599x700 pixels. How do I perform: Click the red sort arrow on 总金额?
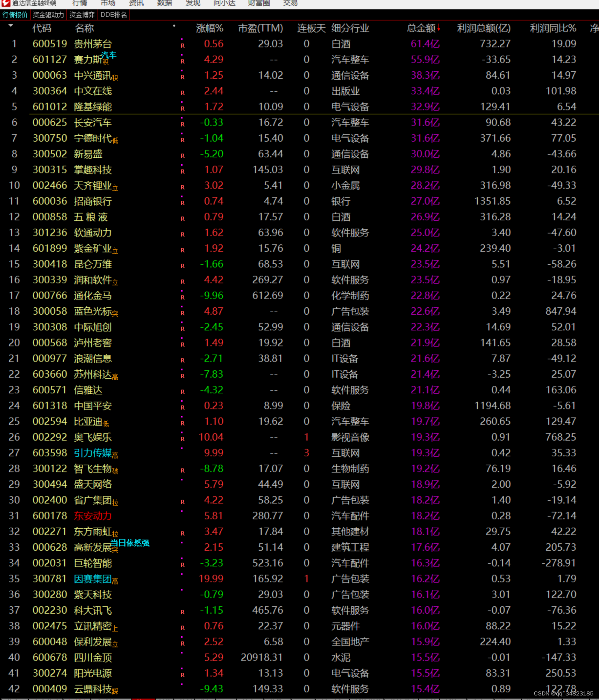(438, 28)
